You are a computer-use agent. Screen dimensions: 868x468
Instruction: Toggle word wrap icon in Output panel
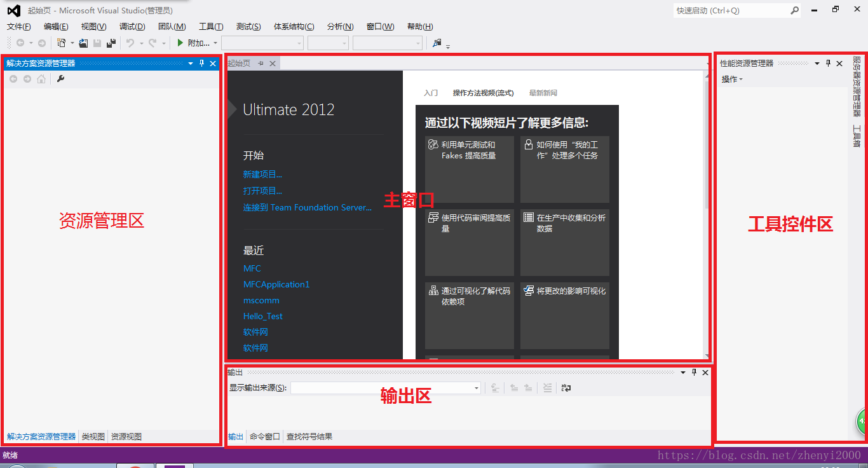tap(566, 387)
